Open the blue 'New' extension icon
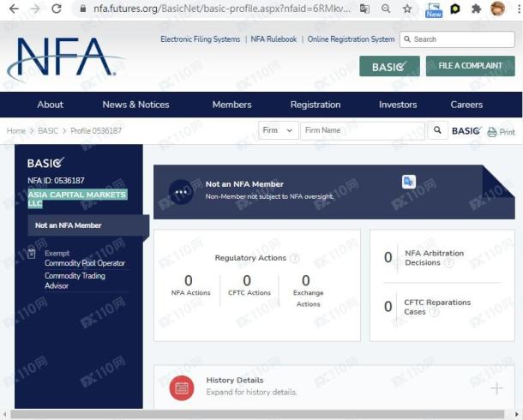The image size is (523, 420). 434,10
